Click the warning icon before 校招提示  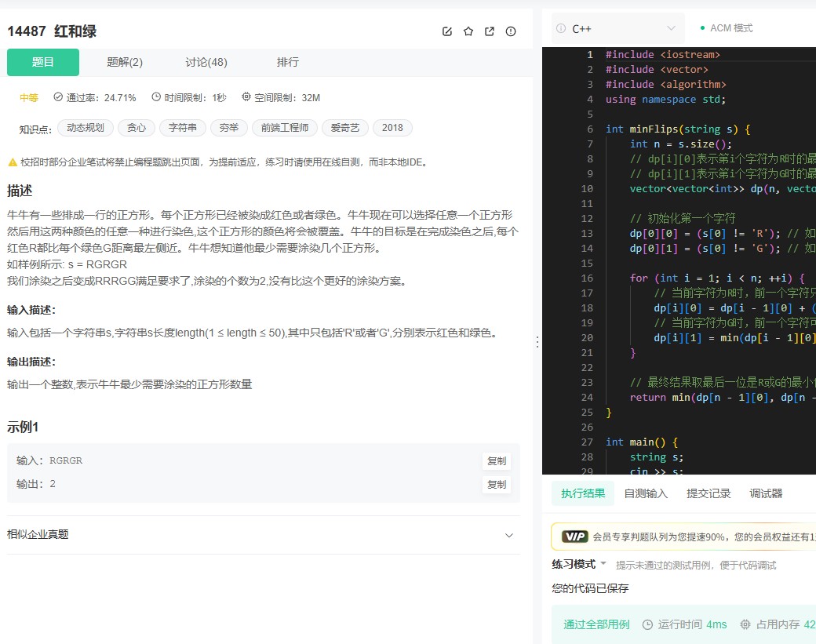click(x=13, y=162)
